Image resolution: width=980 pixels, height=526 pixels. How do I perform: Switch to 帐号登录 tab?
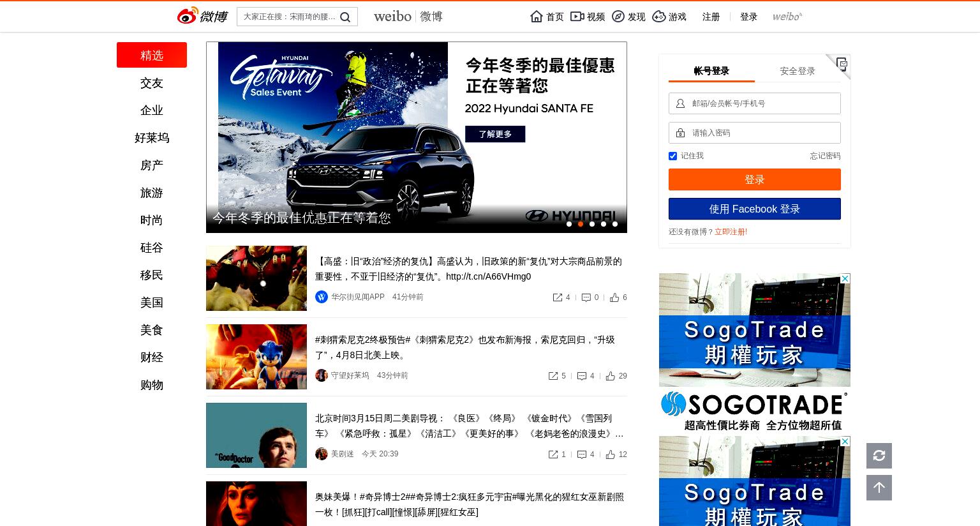(711, 71)
